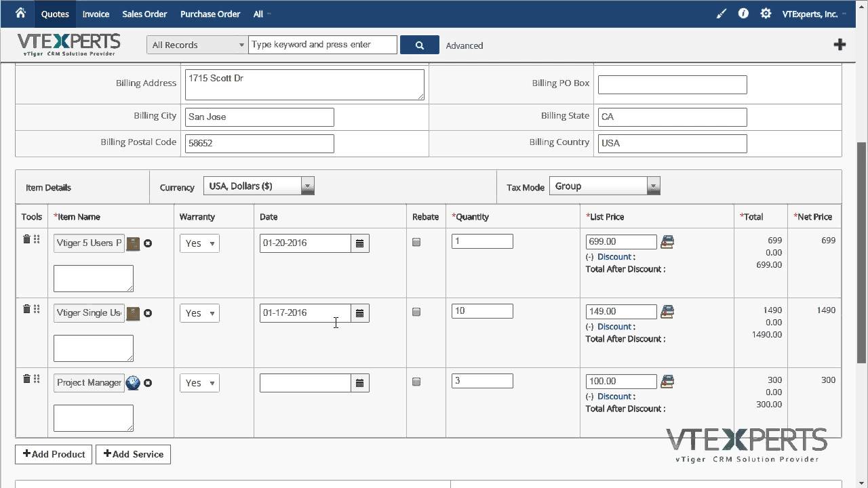Viewport: 868px width, 488px height.
Task: Delete the Vtiger Single User row
Action: (26, 309)
